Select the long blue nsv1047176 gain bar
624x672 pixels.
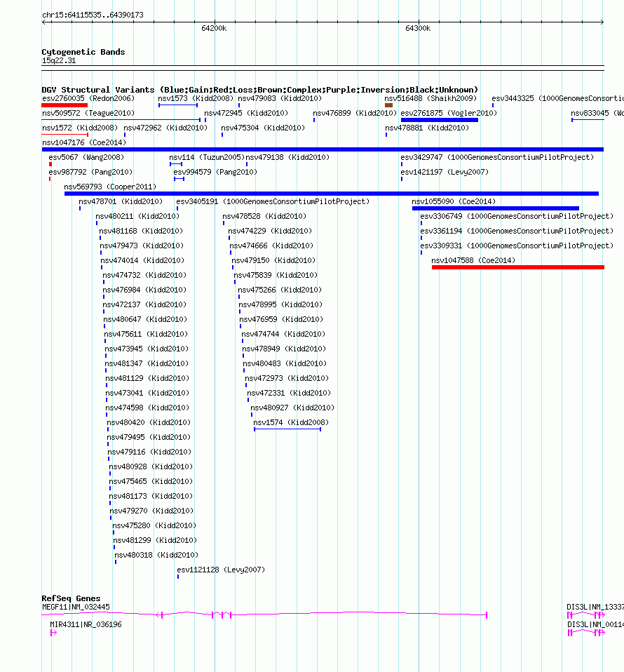click(x=323, y=149)
